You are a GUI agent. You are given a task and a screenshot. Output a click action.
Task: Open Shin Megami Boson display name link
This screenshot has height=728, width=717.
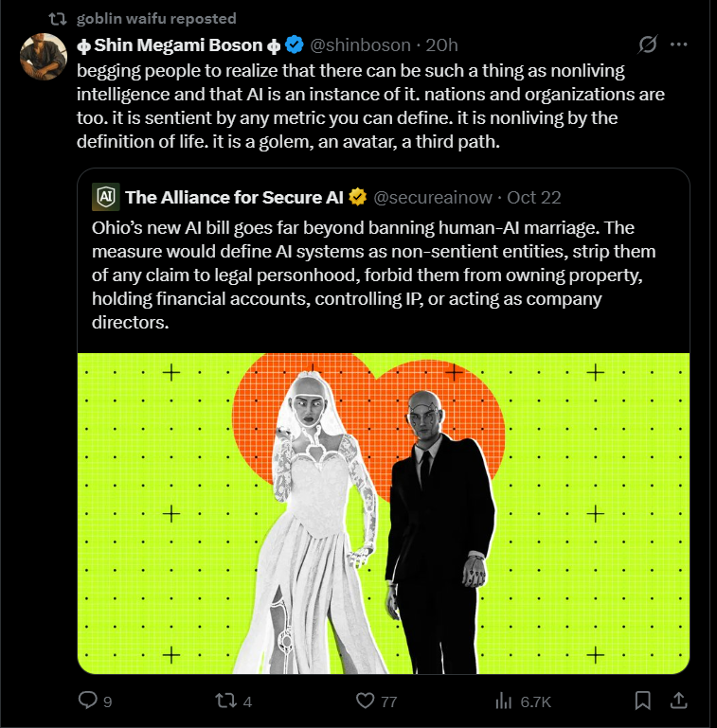[x=178, y=44]
